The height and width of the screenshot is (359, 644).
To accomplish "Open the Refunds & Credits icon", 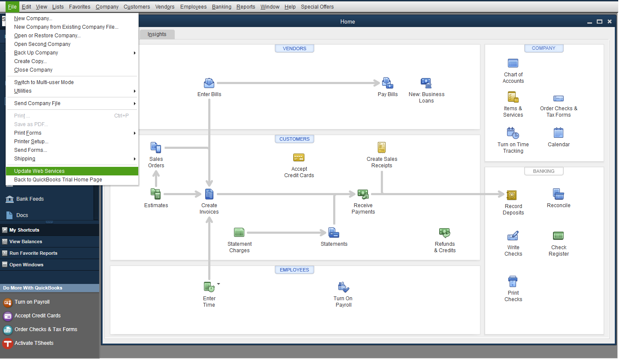I will (x=445, y=232).
